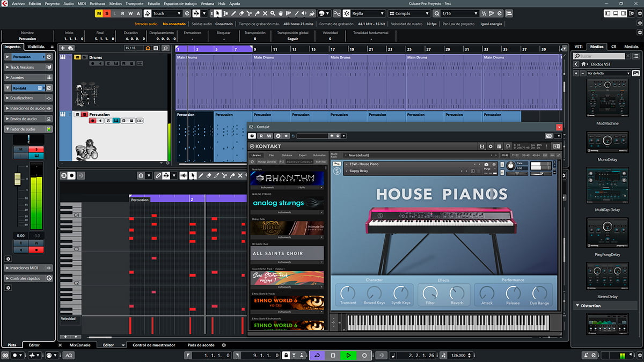Open the lower zone setup gear icon
644x362 pixels.
224,345
